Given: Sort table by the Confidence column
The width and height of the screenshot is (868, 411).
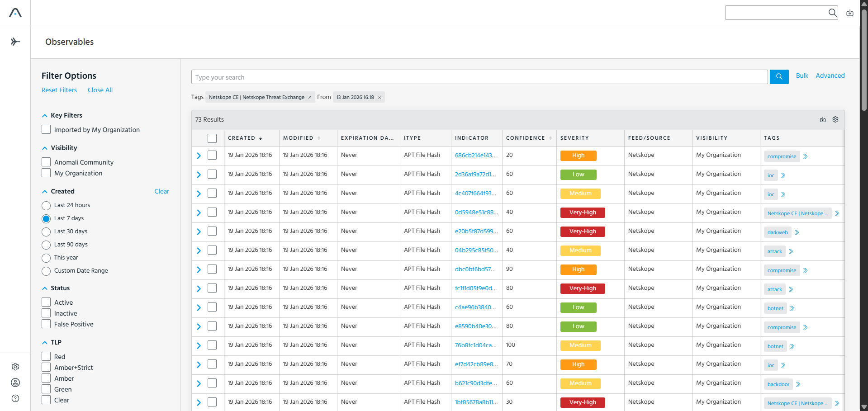Looking at the screenshot, I should point(529,138).
